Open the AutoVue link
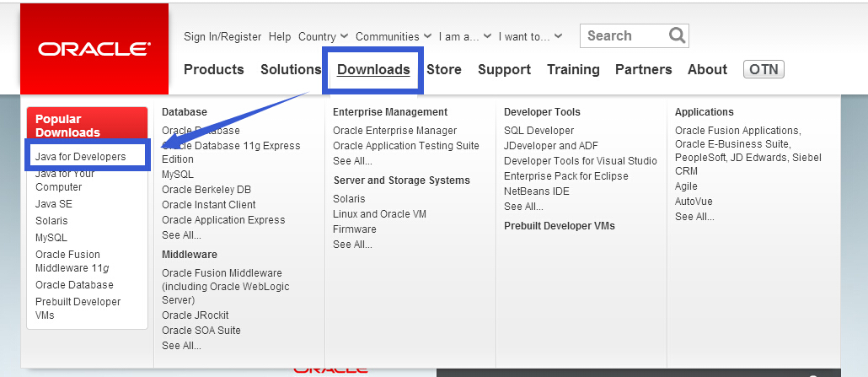Screen dimensions: 868x377 [694, 202]
